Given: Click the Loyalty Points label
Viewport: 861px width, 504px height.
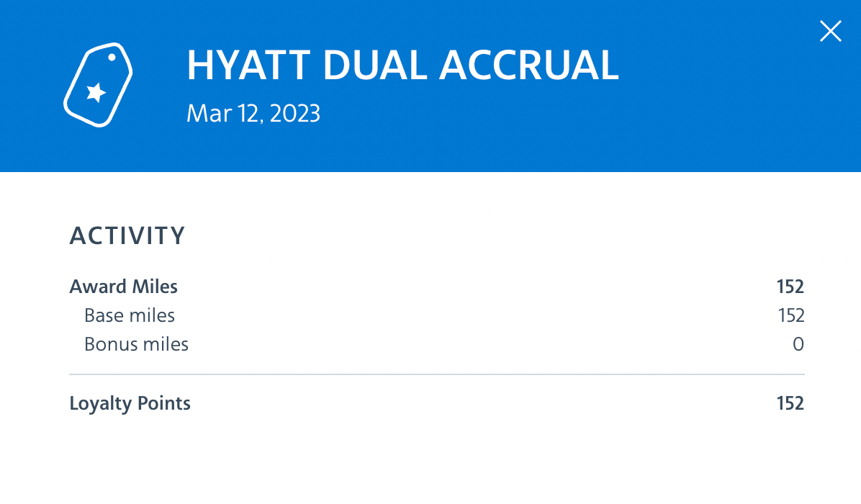Looking at the screenshot, I should [130, 403].
